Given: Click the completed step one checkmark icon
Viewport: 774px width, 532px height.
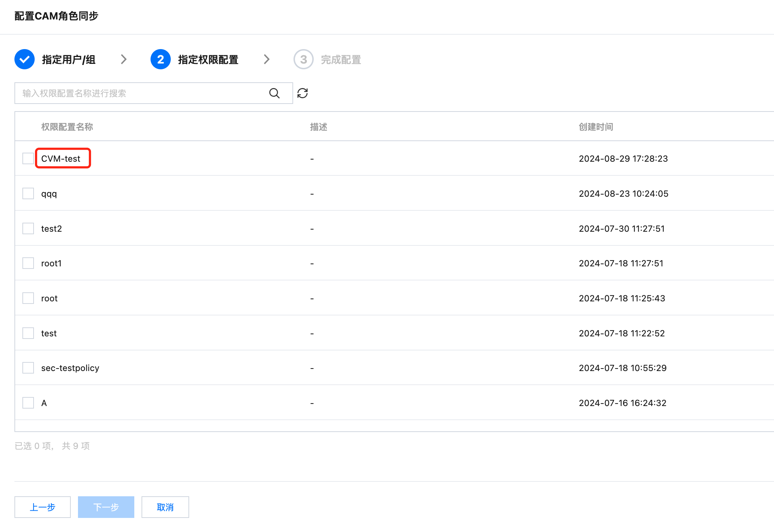Looking at the screenshot, I should pos(25,59).
